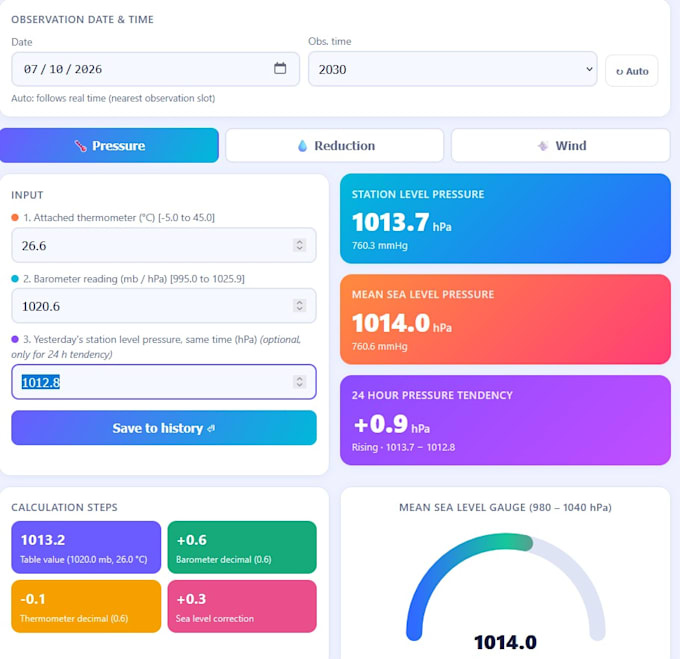Switch to the Pressure tab

tap(109, 145)
